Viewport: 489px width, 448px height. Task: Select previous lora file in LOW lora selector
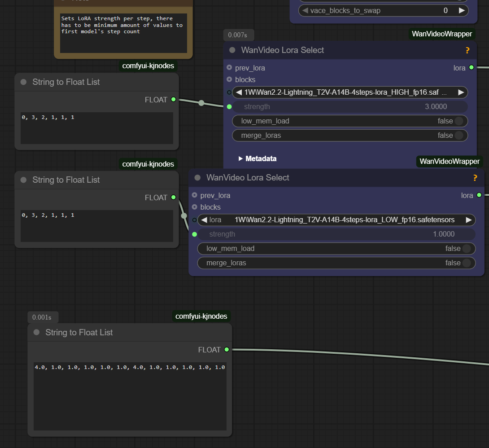(204, 220)
